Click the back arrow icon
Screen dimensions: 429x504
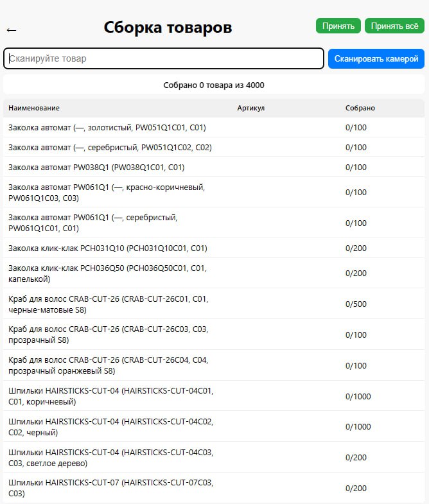pos(12,30)
